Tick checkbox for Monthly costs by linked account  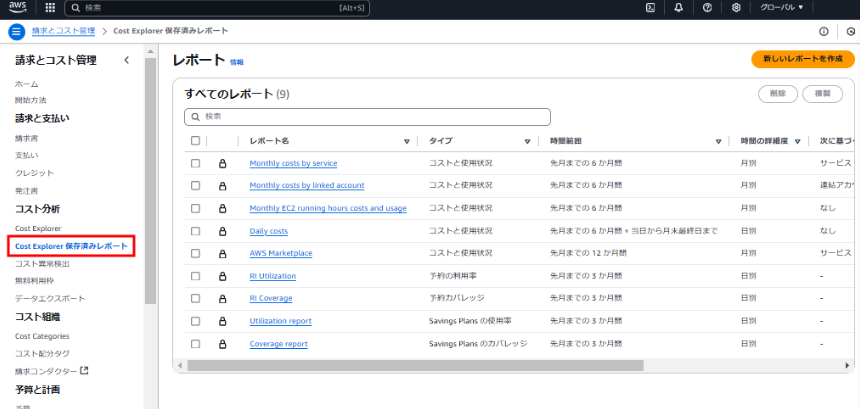pos(195,186)
